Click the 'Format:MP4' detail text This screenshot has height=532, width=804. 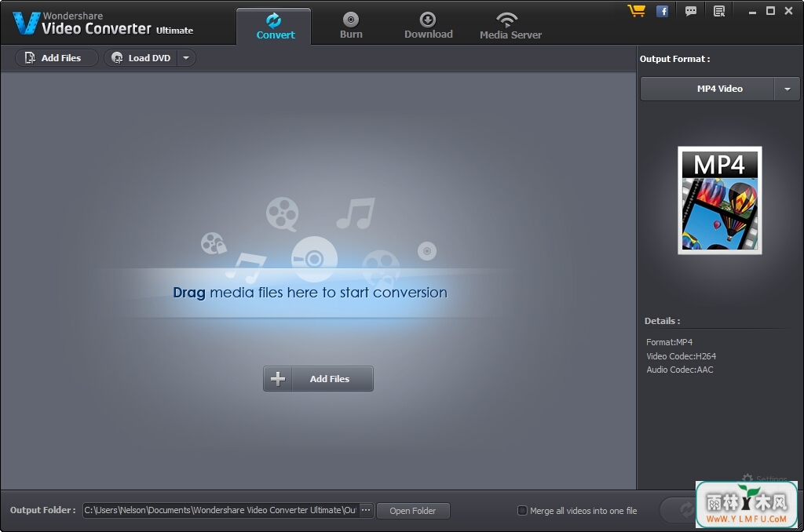click(669, 342)
